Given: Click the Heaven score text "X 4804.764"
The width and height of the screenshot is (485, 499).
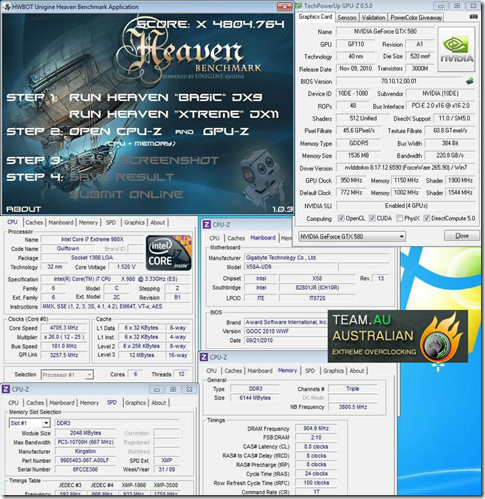Looking at the screenshot, I should [x=239, y=24].
